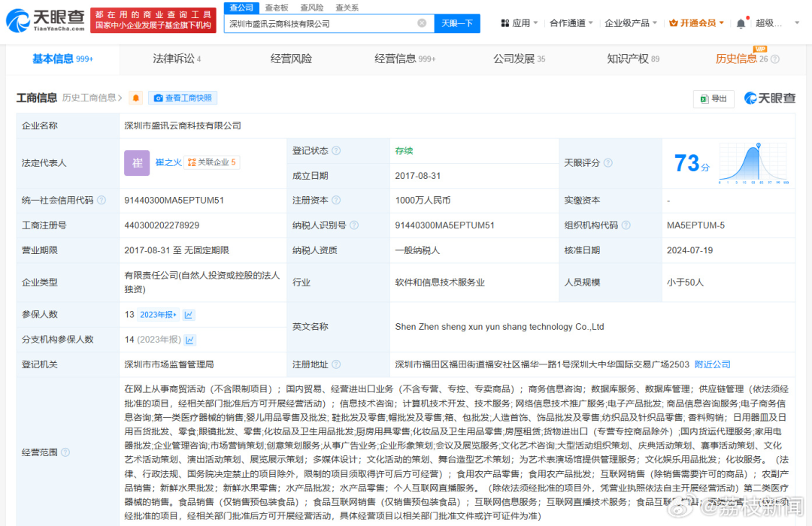Screen dimensions: 812x526
Task: Open the 企业级产品 dropdown
Action: click(x=628, y=23)
